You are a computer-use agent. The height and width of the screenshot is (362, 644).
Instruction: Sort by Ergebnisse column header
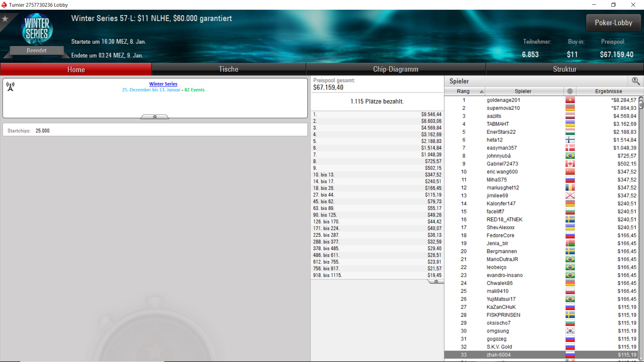(x=608, y=91)
